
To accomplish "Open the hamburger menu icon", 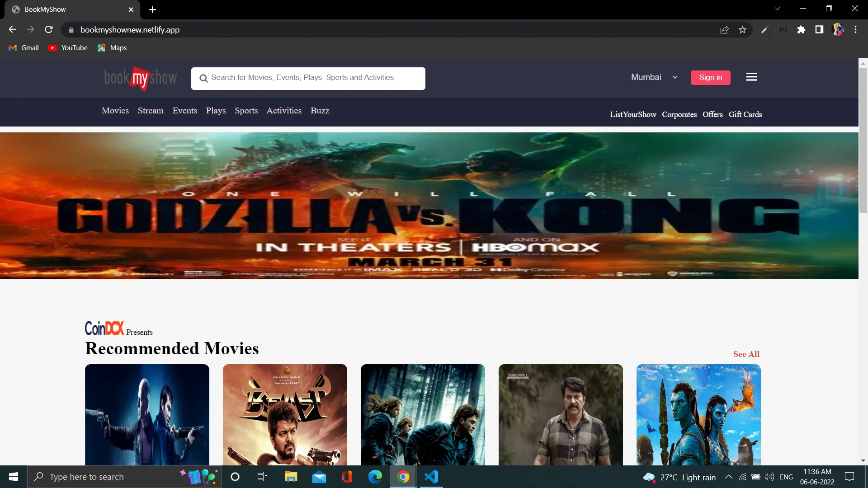I will point(751,77).
